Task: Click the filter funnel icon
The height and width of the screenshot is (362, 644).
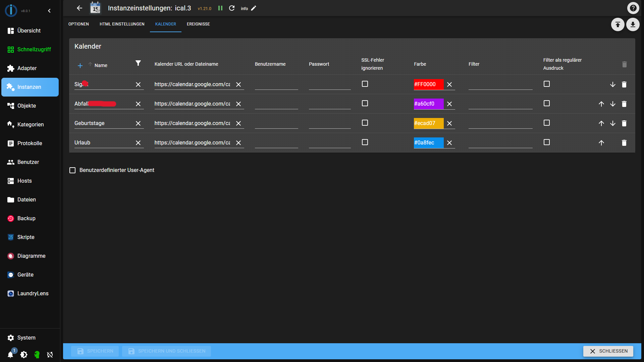Action: pyautogui.click(x=138, y=63)
